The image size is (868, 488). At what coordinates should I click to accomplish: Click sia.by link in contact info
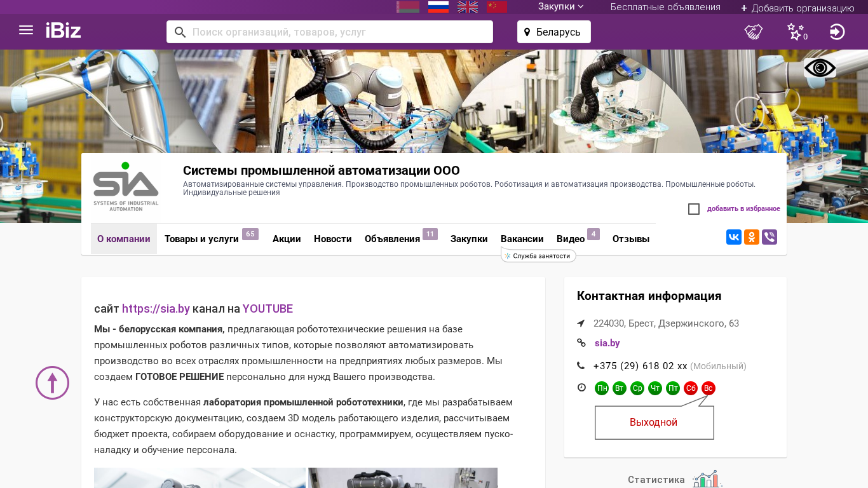point(607,343)
